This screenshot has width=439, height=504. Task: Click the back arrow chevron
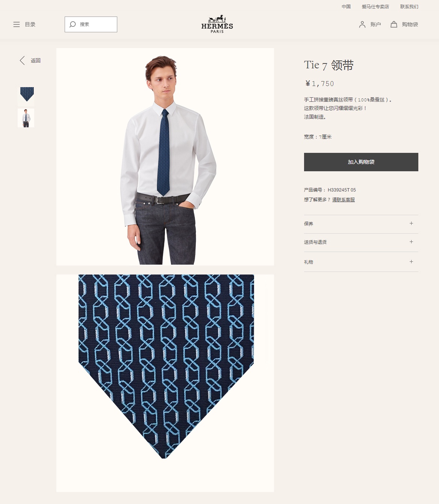[x=22, y=60]
